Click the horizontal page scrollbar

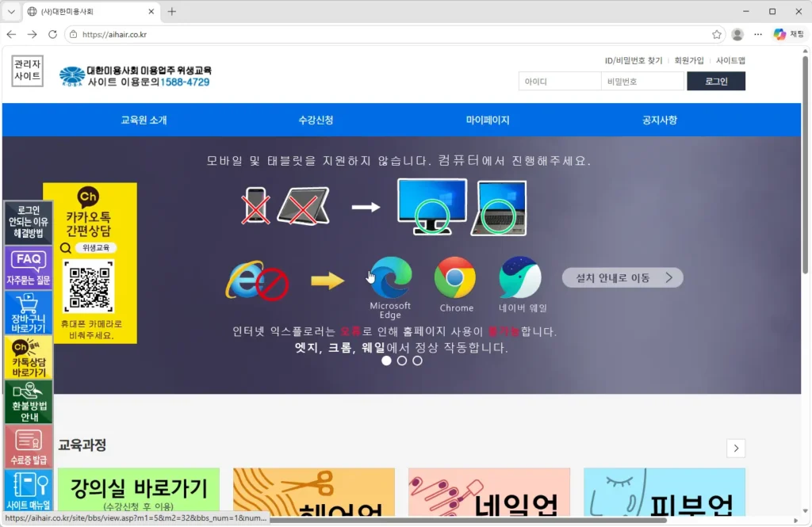[466, 521]
